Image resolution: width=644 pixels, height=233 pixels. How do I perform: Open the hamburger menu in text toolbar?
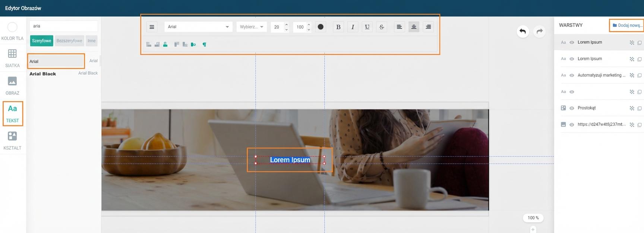point(152,27)
